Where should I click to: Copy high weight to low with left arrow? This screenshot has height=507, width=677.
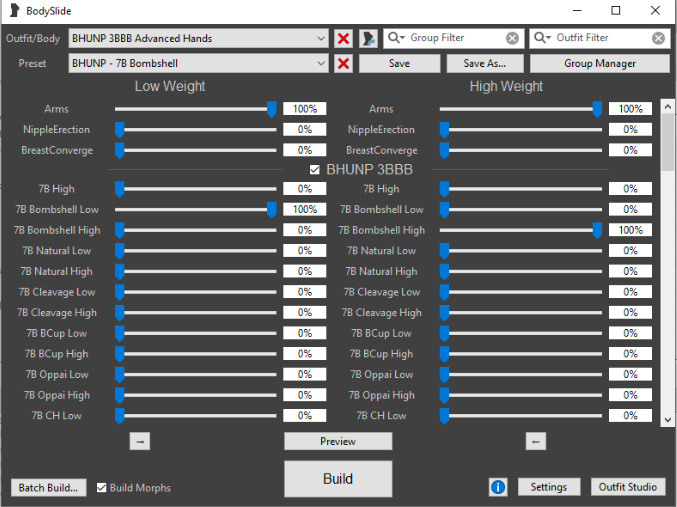pyautogui.click(x=536, y=441)
